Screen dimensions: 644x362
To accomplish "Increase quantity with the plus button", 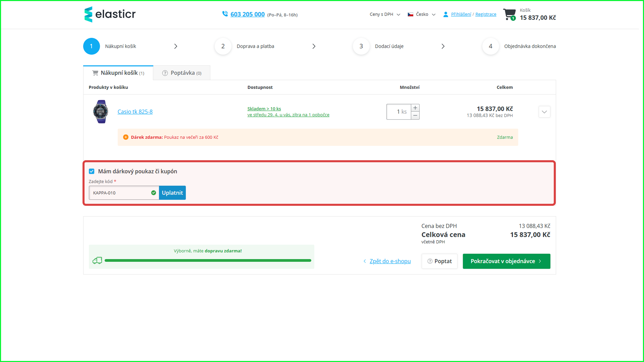I will [415, 108].
